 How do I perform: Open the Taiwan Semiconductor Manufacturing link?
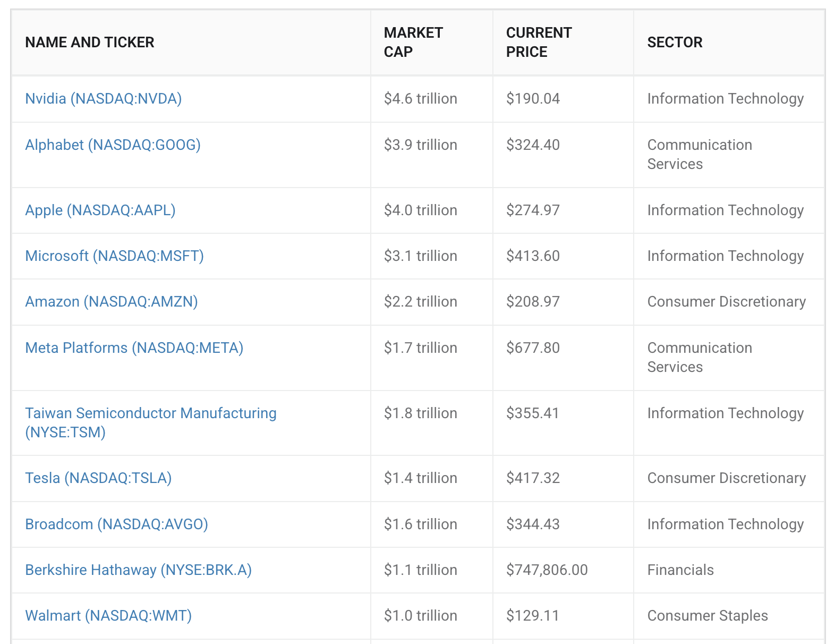(x=151, y=423)
